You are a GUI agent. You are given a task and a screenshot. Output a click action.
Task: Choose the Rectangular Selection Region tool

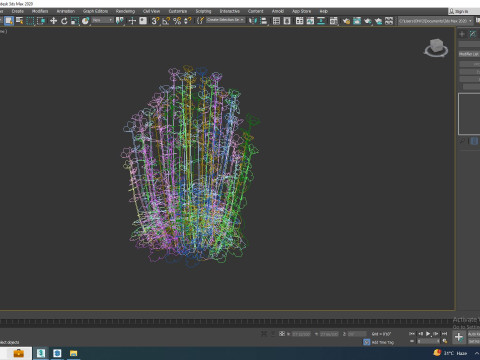click(30, 21)
